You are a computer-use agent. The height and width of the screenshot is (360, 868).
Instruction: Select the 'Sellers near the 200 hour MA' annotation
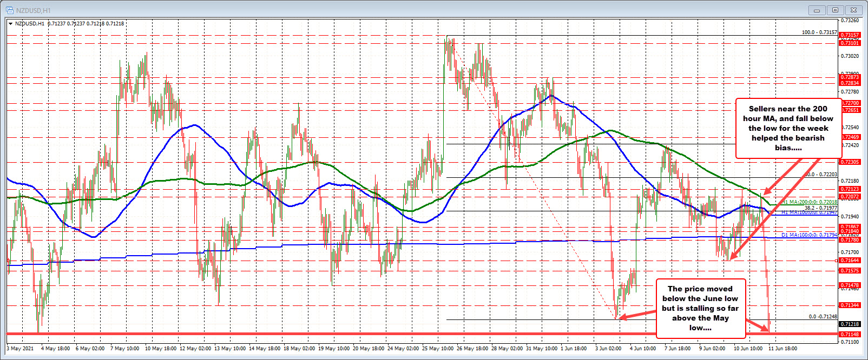(x=788, y=128)
